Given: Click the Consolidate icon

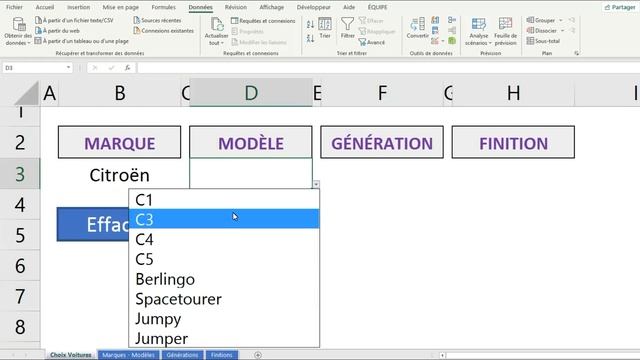Looking at the screenshot, I should point(452,20).
